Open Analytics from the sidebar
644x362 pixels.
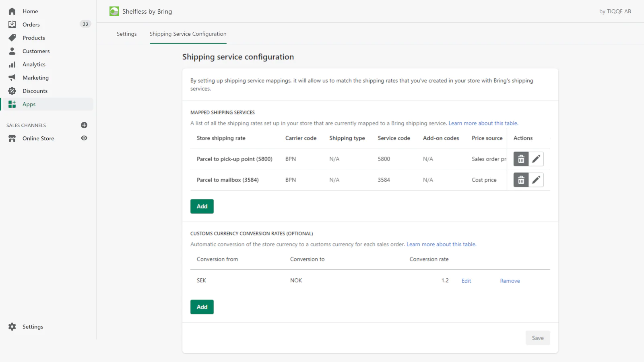[x=34, y=64]
